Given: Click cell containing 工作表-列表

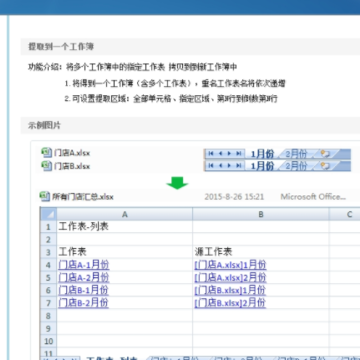Looking at the screenshot, I should tap(125, 227).
